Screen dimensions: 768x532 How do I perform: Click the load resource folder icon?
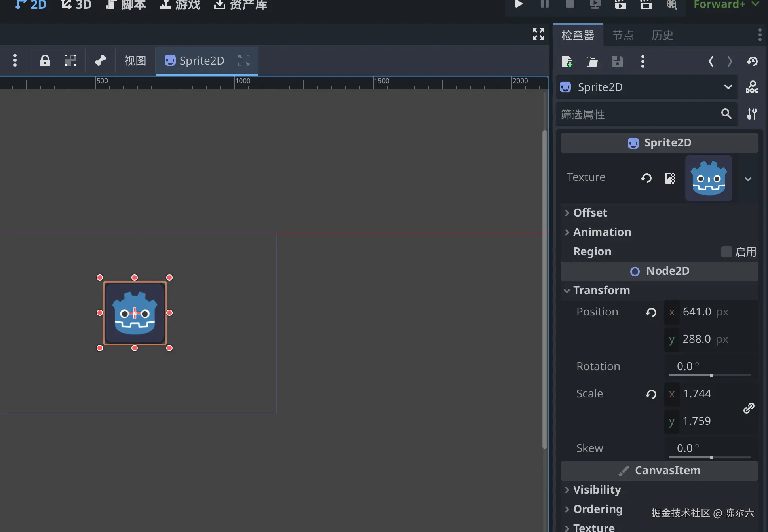click(x=592, y=61)
